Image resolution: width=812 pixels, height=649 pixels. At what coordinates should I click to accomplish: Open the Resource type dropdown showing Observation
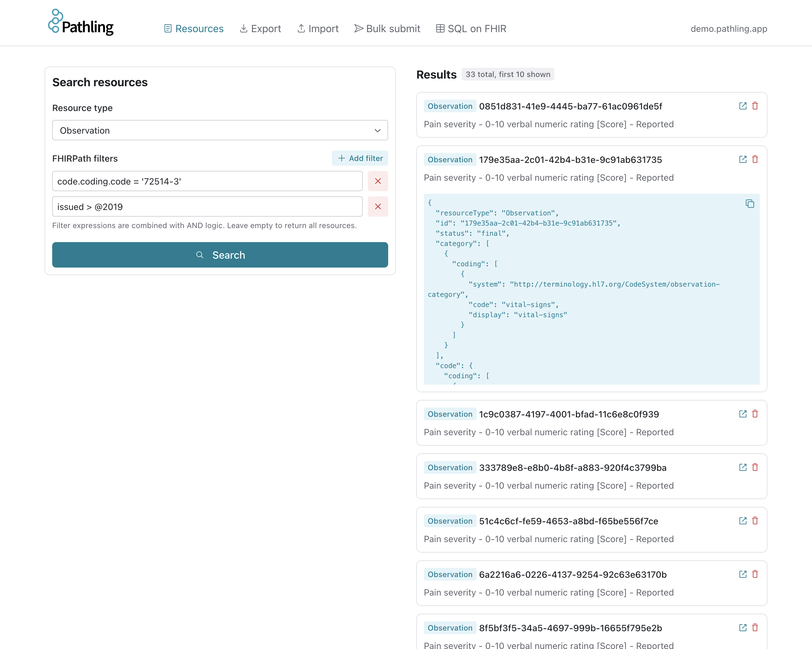(220, 130)
